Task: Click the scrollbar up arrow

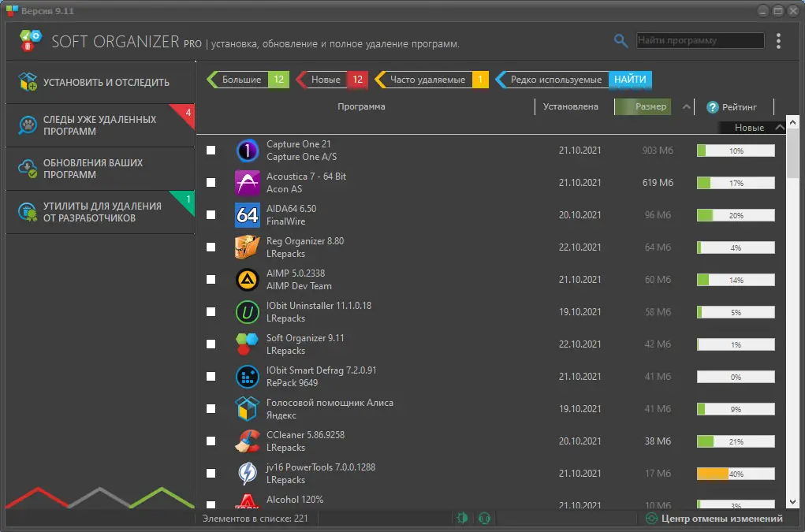Action: [792, 122]
